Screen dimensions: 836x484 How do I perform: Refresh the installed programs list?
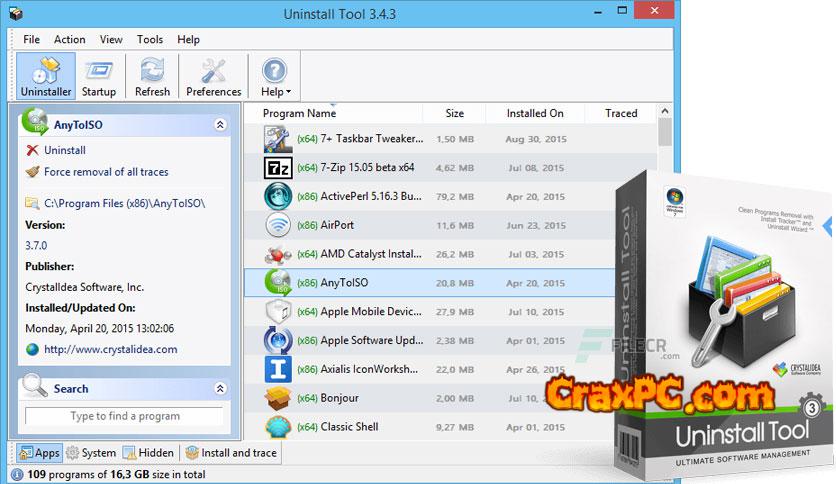pyautogui.click(x=152, y=76)
